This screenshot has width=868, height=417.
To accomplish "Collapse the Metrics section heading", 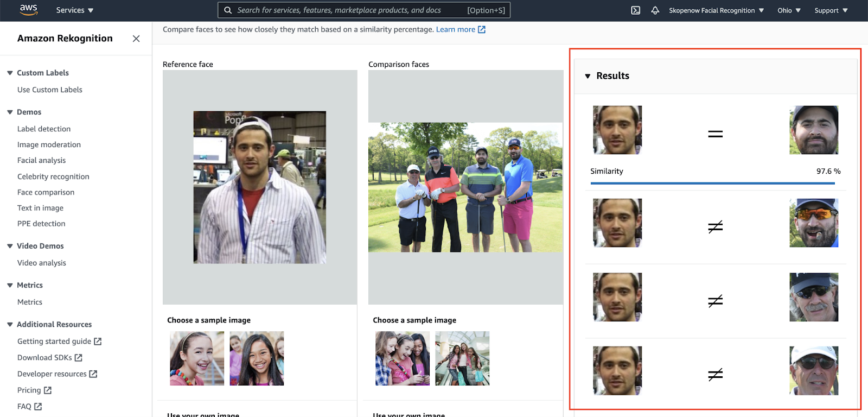I will [x=10, y=285].
